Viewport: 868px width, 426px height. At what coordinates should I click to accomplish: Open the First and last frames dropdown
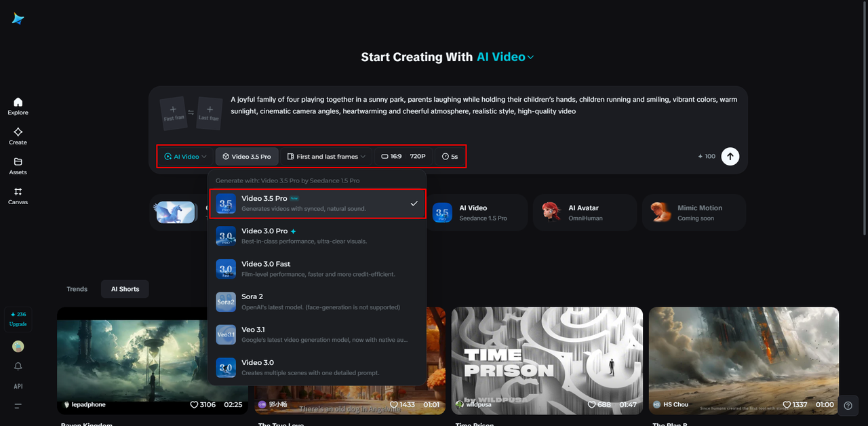pos(326,157)
